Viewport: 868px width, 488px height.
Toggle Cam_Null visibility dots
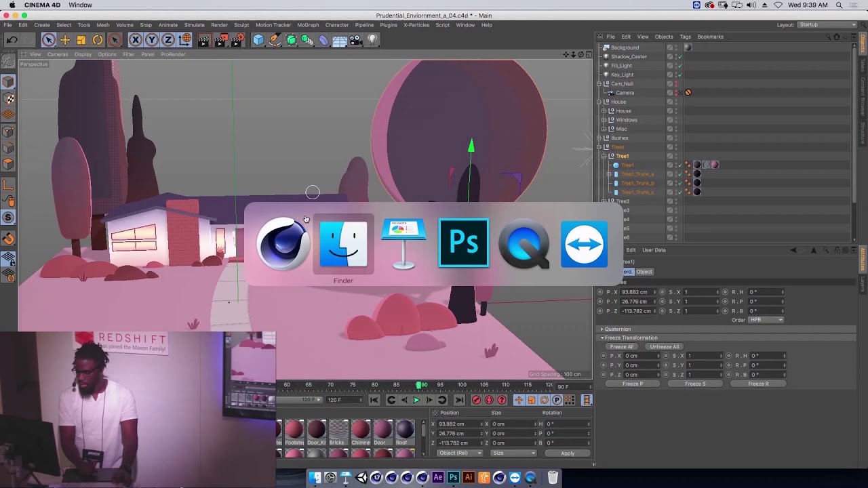(x=676, y=84)
